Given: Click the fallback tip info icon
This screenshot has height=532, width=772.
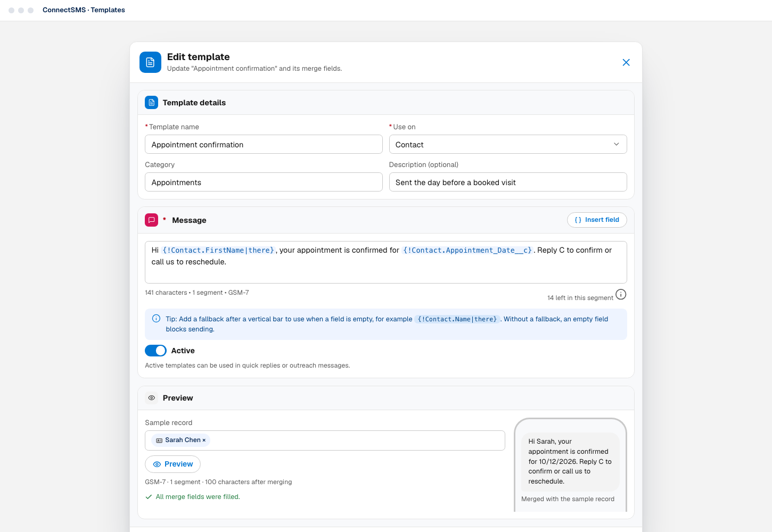Looking at the screenshot, I should pyautogui.click(x=157, y=319).
